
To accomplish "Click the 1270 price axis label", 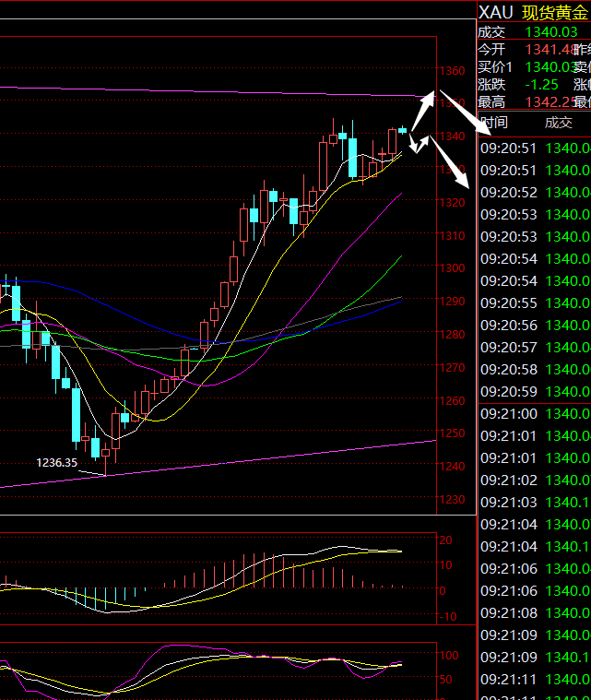I will point(453,368).
